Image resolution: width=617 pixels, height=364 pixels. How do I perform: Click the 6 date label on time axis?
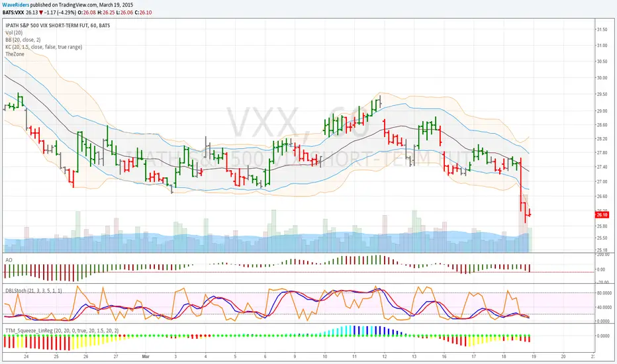(x=265, y=357)
